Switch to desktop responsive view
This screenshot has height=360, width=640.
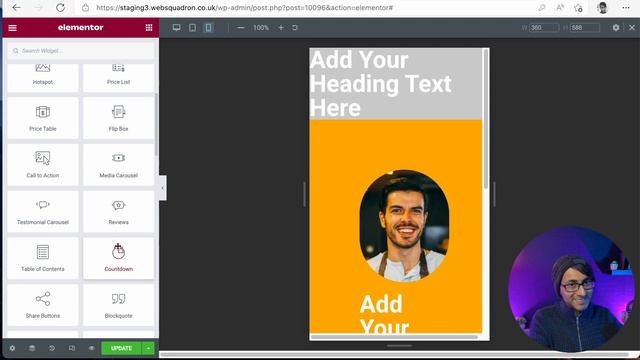pos(176,27)
